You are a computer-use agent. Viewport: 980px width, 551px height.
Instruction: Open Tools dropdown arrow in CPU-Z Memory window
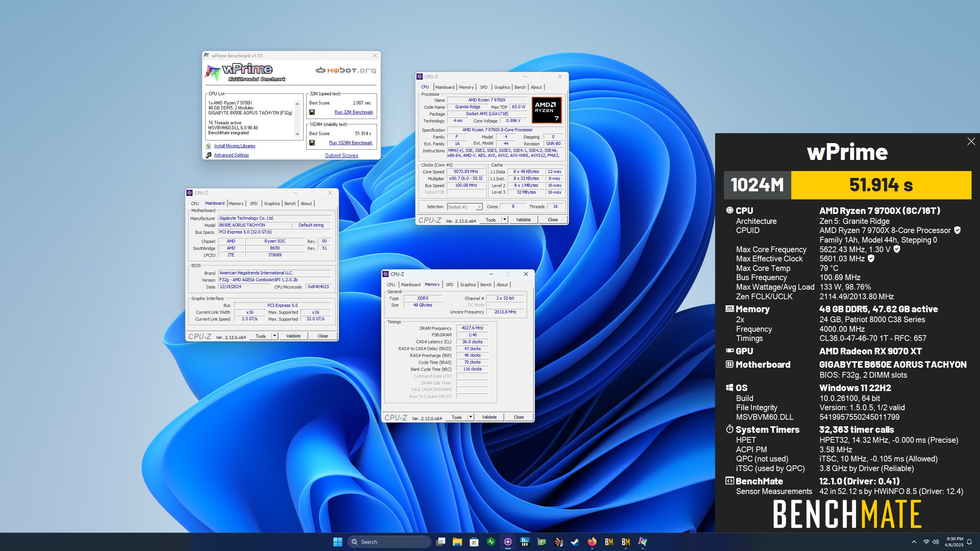click(x=470, y=417)
